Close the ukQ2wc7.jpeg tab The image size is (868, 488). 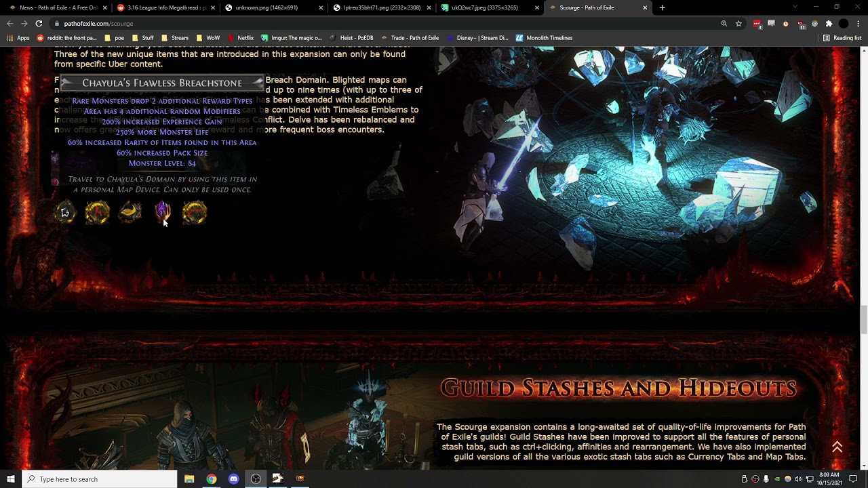coord(537,7)
